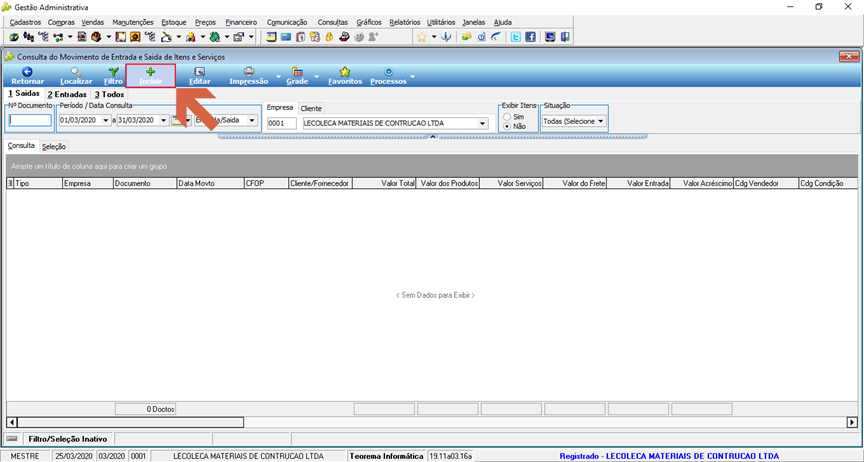
Task: Click the Valor Total column header
Action: [384, 183]
